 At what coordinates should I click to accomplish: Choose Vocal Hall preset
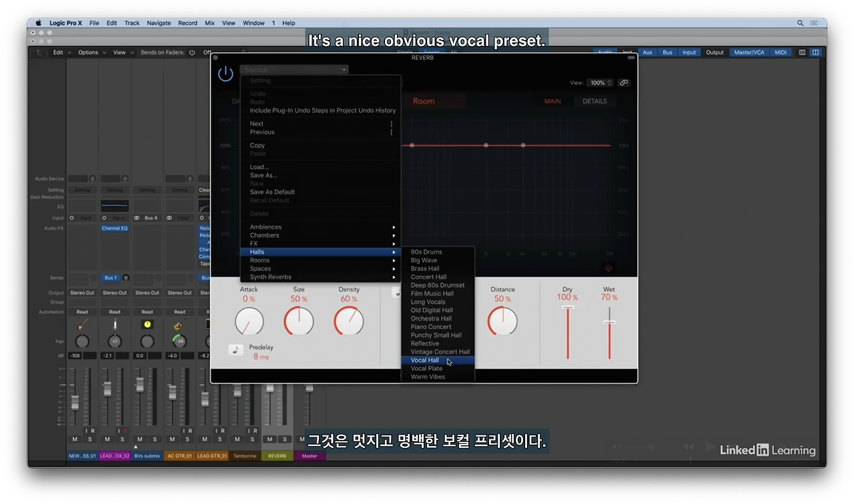[x=438, y=360]
